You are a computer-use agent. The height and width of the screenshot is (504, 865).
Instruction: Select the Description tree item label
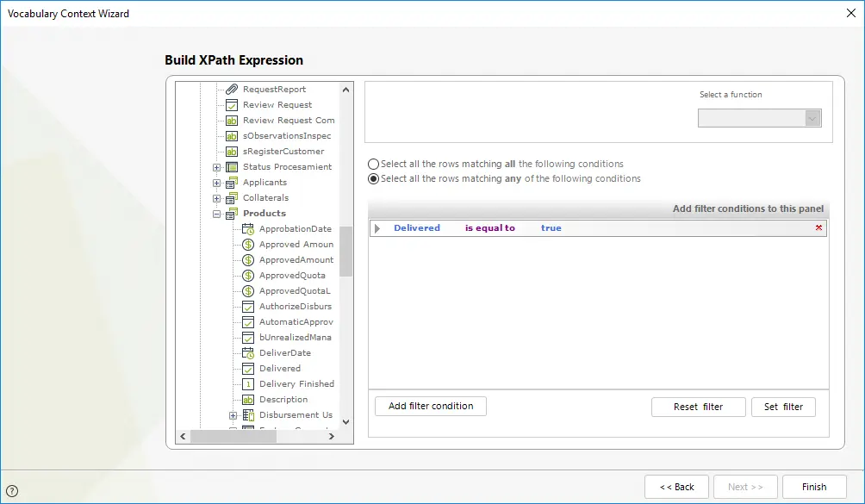pyautogui.click(x=283, y=399)
